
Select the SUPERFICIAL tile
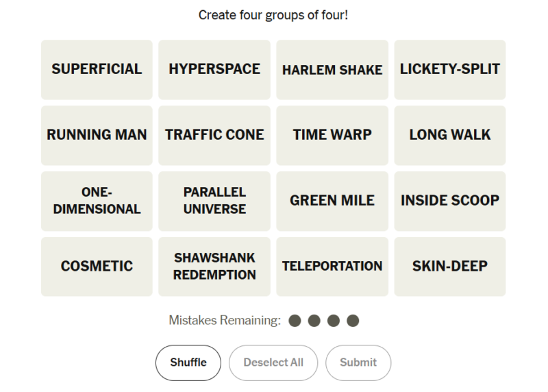coord(97,70)
